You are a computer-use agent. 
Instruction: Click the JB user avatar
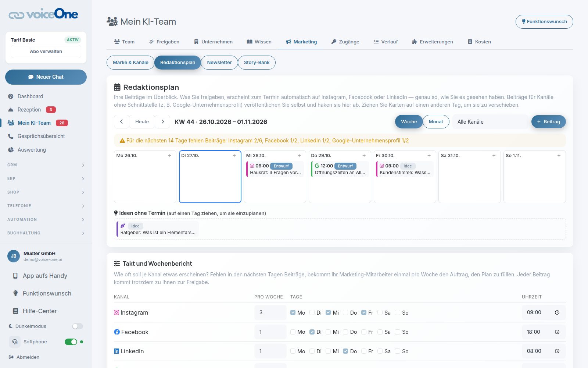[14, 256]
